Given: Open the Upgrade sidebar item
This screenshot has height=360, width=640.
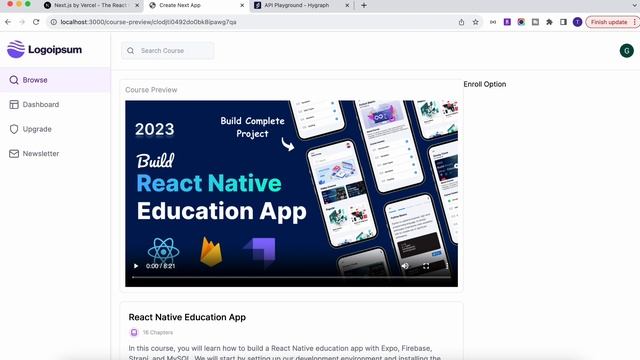Looking at the screenshot, I should pos(55,129).
